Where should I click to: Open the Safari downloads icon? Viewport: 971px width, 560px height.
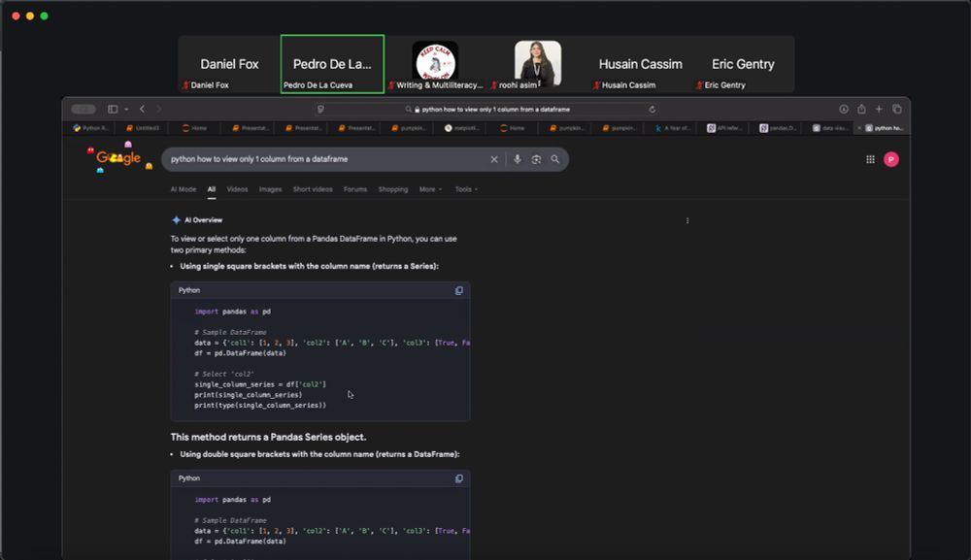[844, 109]
